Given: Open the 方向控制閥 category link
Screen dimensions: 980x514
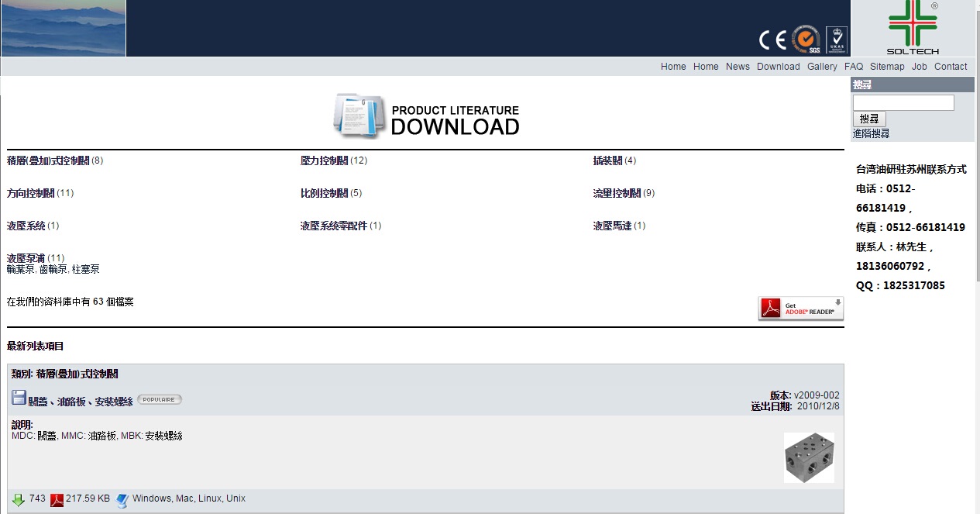Looking at the screenshot, I should click(x=30, y=193).
